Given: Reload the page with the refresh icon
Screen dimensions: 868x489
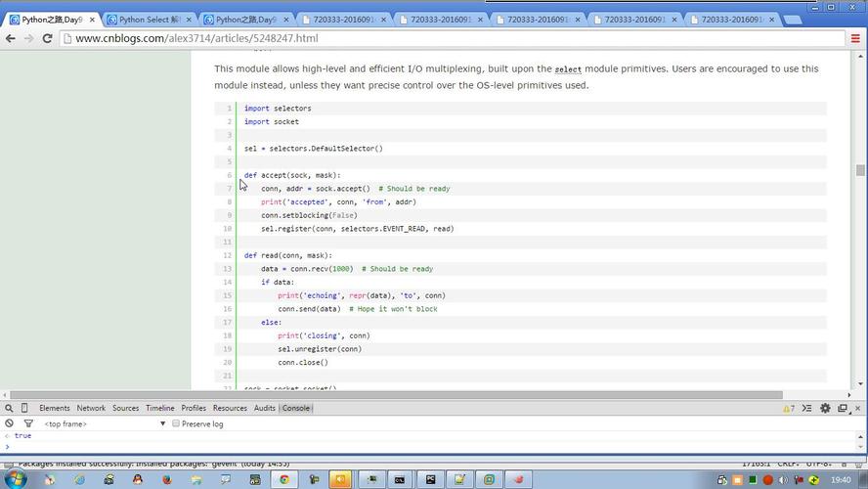Looking at the screenshot, I should 47,38.
